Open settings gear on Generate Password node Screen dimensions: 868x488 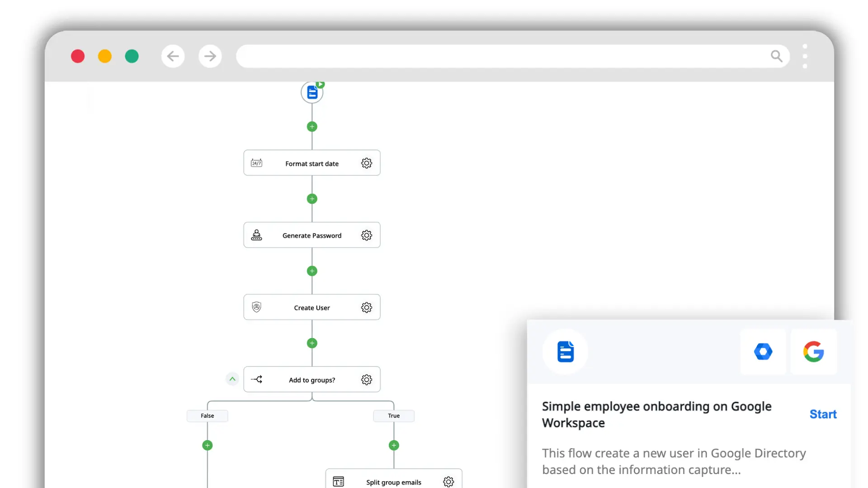point(367,235)
